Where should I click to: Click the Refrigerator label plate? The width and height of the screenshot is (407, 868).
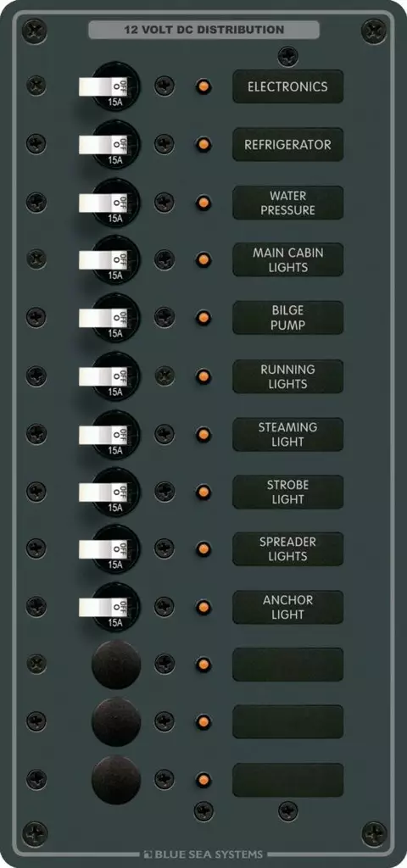click(288, 144)
